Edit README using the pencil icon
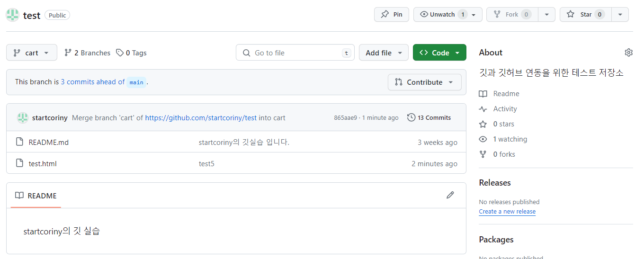644x259 pixels. point(450,195)
